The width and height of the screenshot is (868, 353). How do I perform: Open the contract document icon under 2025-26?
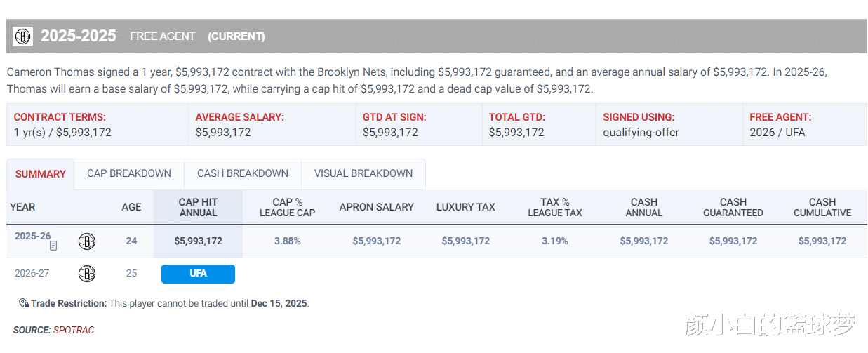point(53,246)
